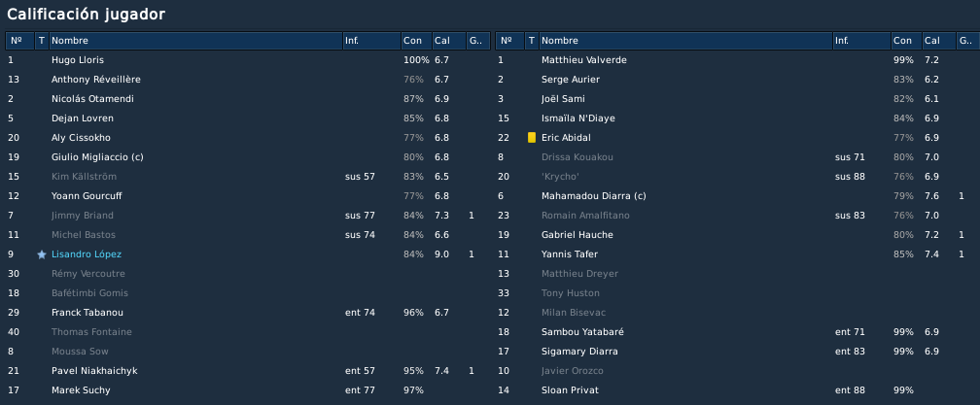Click the yellow card icon beside Eric Abidal
The height and width of the screenshot is (405, 980).
point(532,137)
